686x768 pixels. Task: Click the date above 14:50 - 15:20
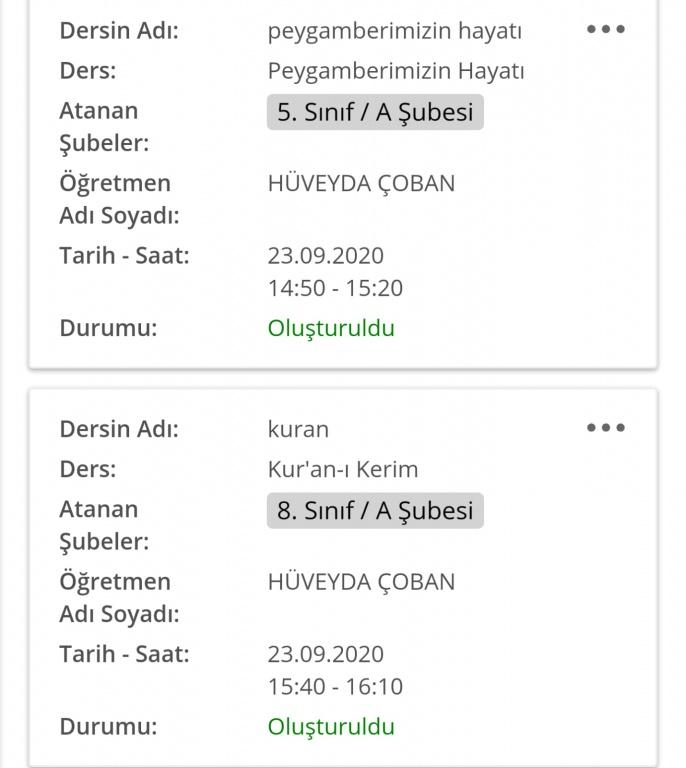pyautogui.click(x=325, y=255)
